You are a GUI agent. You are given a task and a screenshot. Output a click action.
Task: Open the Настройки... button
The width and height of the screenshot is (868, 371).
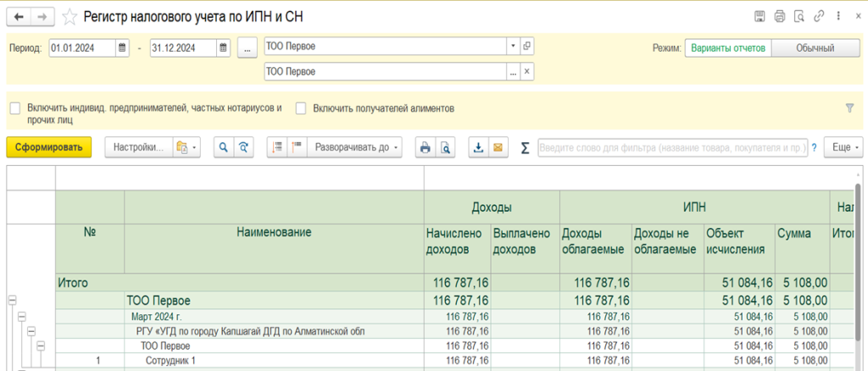pos(139,147)
